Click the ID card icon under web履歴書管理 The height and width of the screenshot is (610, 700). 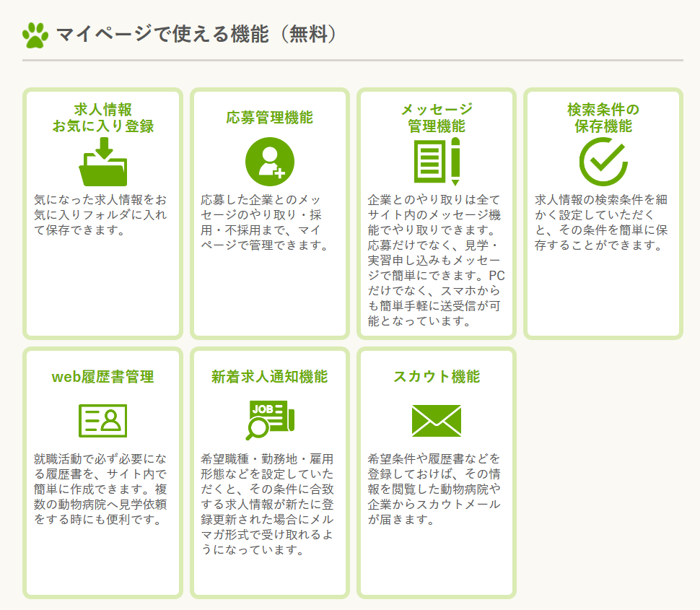pyautogui.click(x=103, y=421)
